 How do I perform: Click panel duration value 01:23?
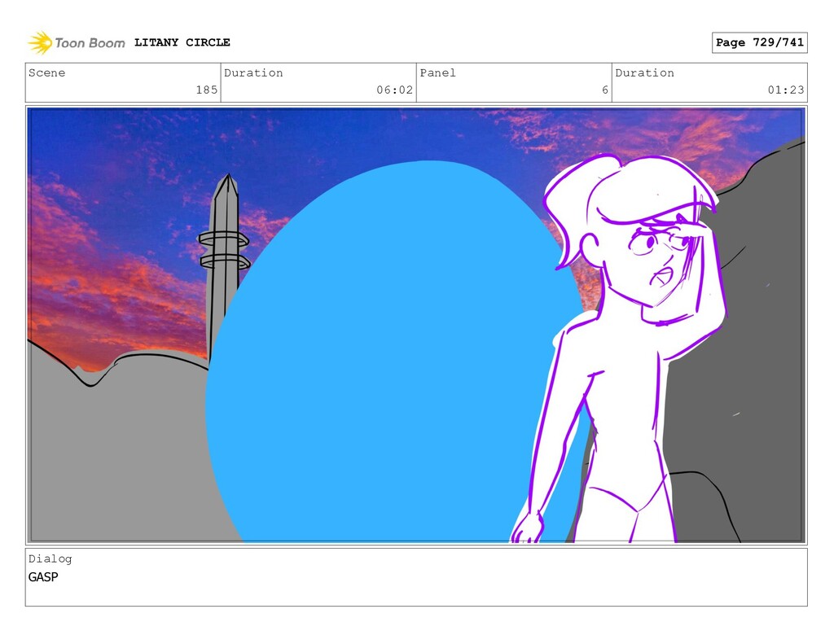786,90
